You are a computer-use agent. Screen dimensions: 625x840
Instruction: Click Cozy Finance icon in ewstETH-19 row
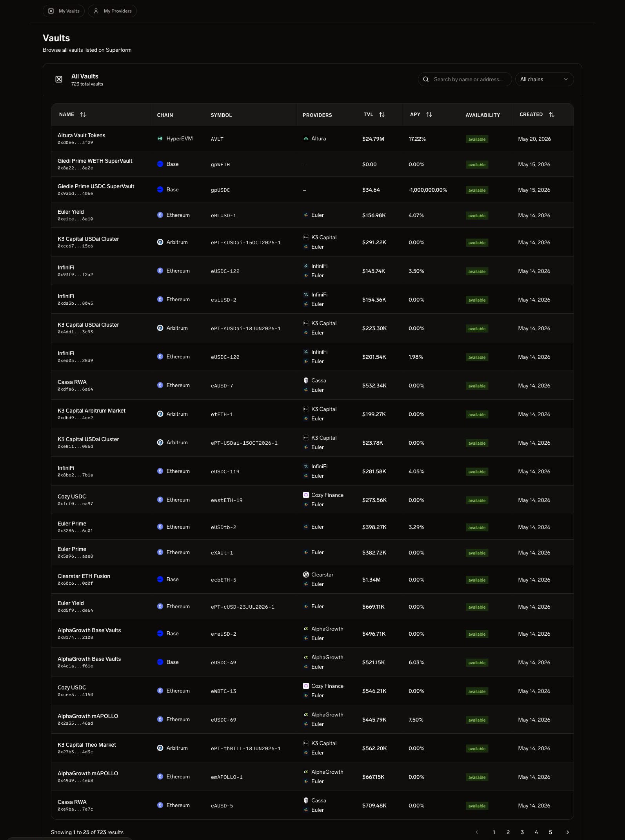click(x=306, y=495)
